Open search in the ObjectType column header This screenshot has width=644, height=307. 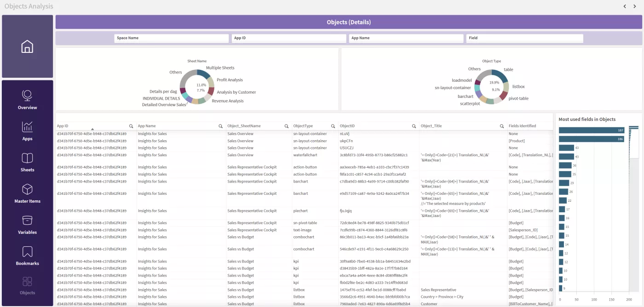pos(333,125)
